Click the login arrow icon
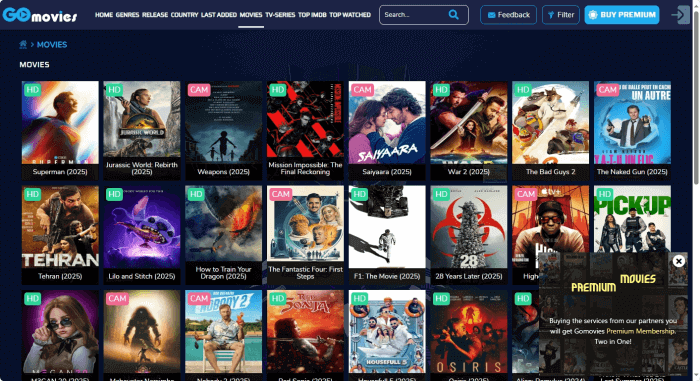 coord(680,15)
